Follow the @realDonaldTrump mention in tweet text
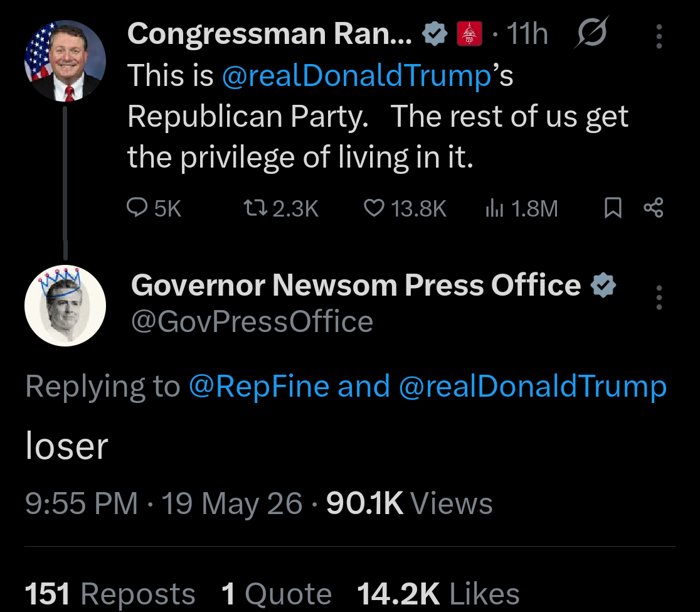 [x=357, y=75]
